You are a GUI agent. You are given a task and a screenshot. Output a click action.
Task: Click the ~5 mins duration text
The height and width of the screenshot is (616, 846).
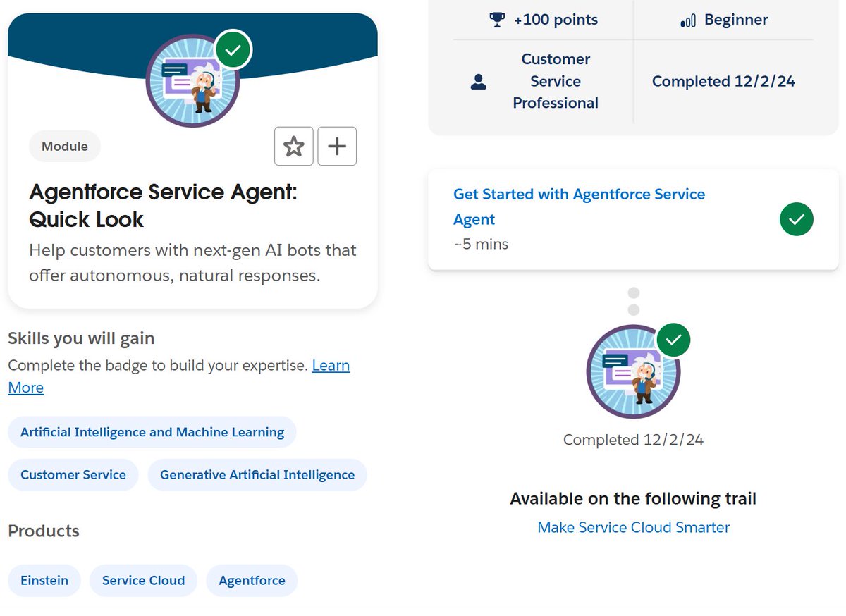point(481,244)
